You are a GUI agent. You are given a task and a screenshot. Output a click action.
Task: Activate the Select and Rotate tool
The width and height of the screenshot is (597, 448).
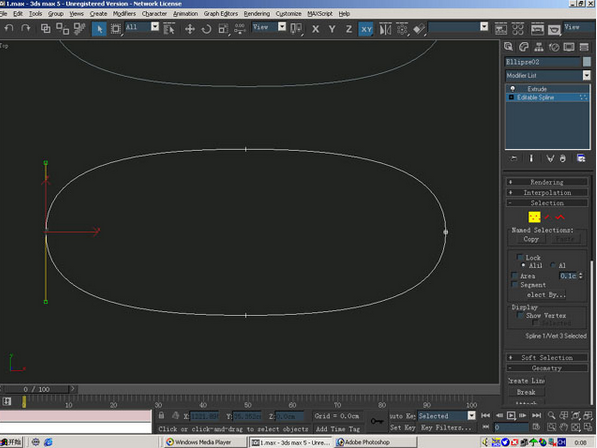(x=206, y=29)
